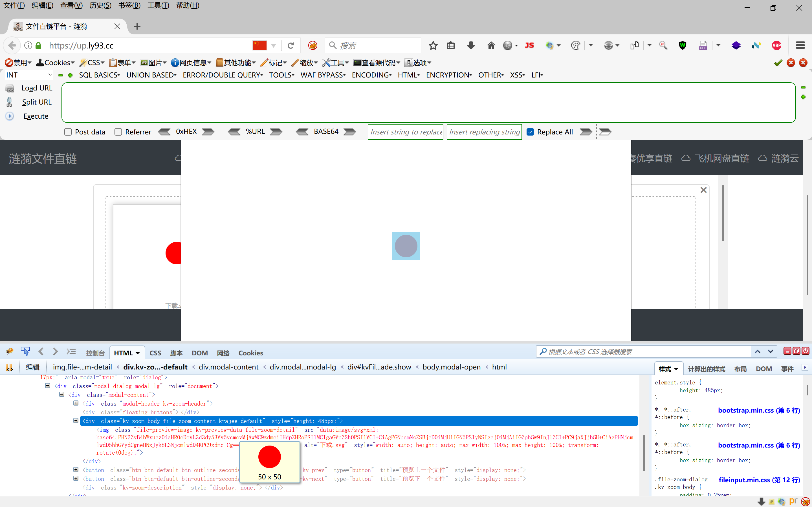Open the downloads arrow icon

tap(471, 46)
